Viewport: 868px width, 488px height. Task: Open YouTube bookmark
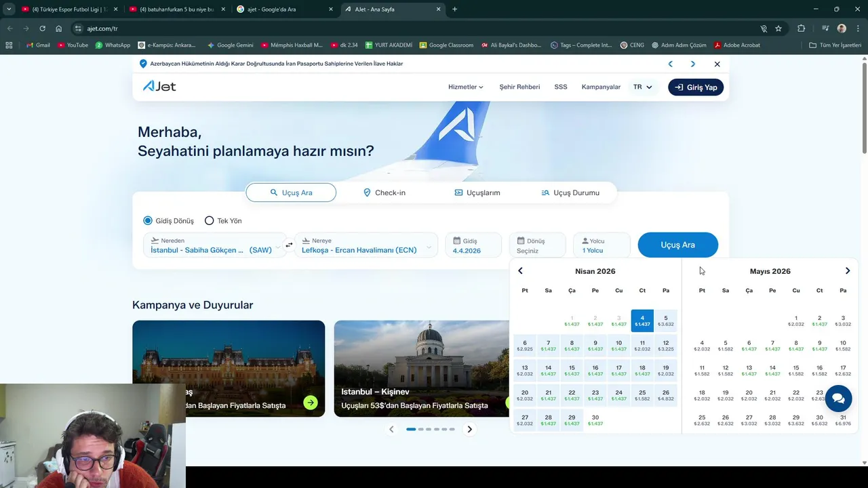tap(73, 45)
